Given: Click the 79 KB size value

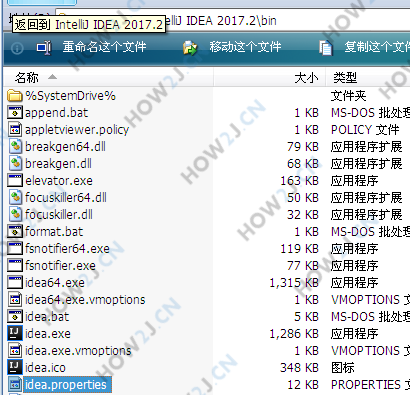Looking at the screenshot, I should (303, 147).
